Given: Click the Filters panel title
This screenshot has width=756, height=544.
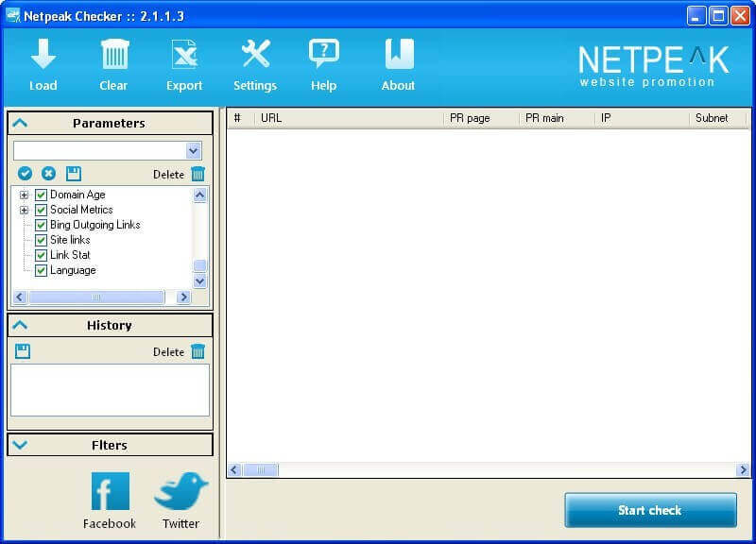Looking at the screenshot, I should click(110, 445).
